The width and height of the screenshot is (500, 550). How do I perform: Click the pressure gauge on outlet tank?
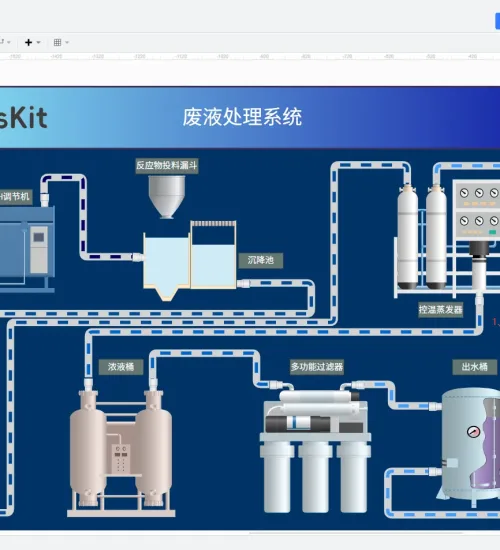pyautogui.click(x=473, y=431)
